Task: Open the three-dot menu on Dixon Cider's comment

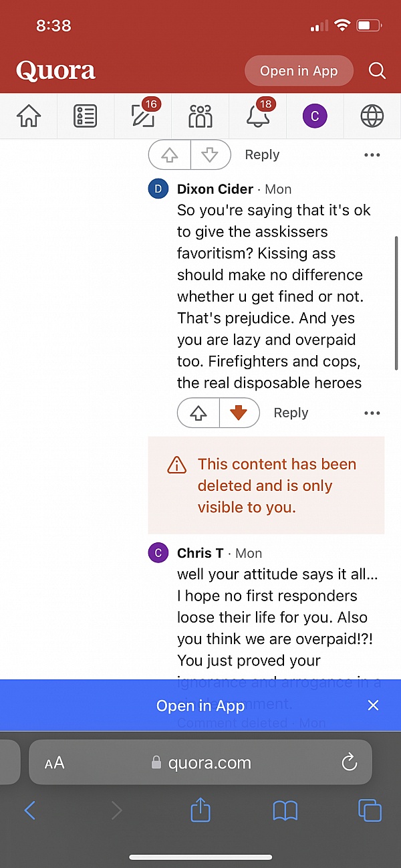Action: pyautogui.click(x=372, y=413)
